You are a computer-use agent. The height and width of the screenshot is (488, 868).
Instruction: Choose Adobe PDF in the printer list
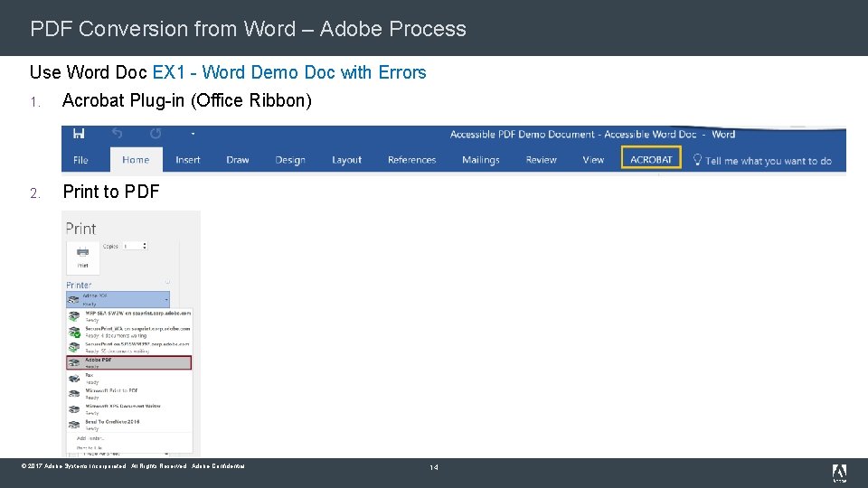click(x=129, y=362)
